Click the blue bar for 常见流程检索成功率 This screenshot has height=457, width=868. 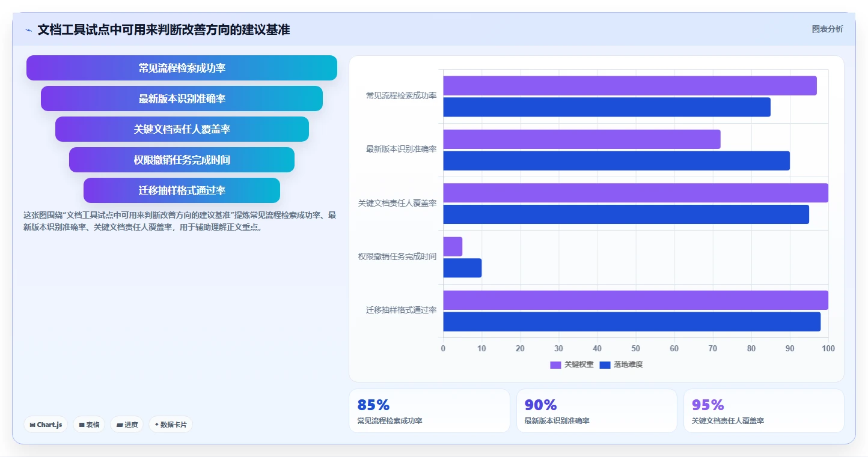[x=607, y=107]
